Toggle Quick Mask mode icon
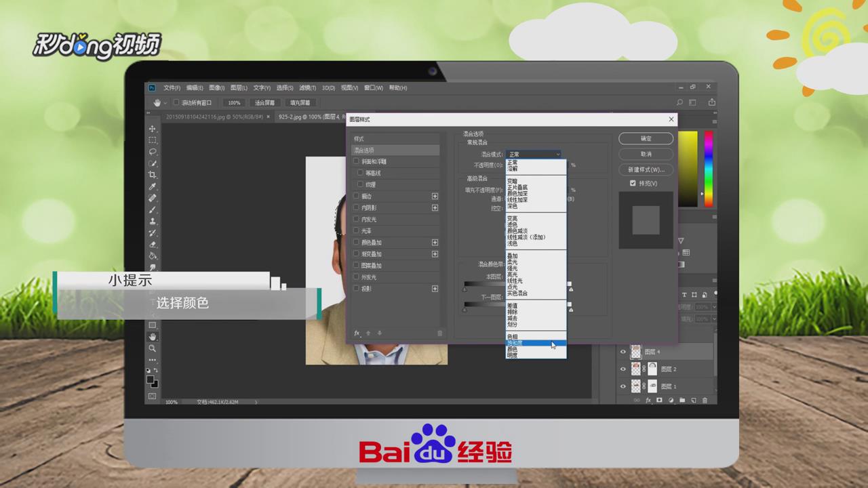Image resolution: width=868 pixels, height=488 pixels. [153, 396]
